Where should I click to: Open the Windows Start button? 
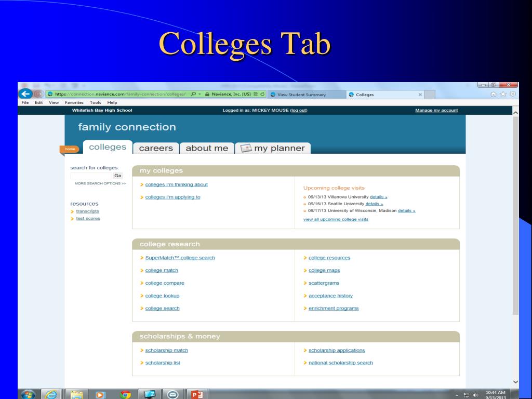pyautogui.click(x=28, y=394)
